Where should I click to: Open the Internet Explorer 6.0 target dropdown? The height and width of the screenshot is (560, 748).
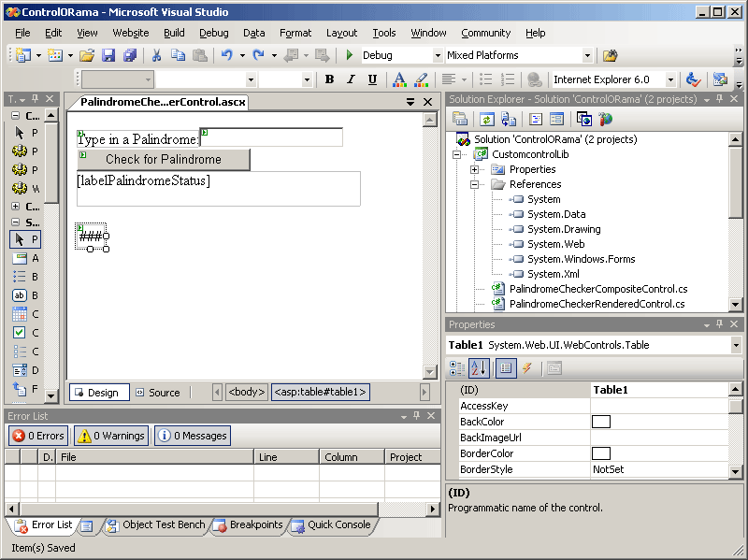[x=670, y=79]
